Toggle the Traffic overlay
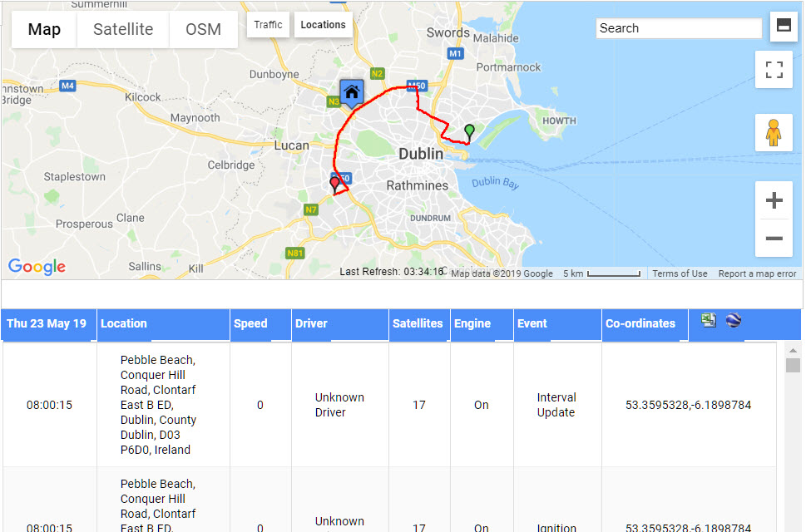806x532 pixels. tap(268, 25)
